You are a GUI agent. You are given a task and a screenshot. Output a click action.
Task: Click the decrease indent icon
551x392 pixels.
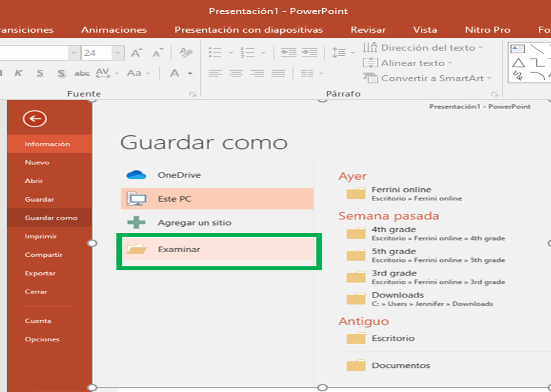click(x=288, y=53)
